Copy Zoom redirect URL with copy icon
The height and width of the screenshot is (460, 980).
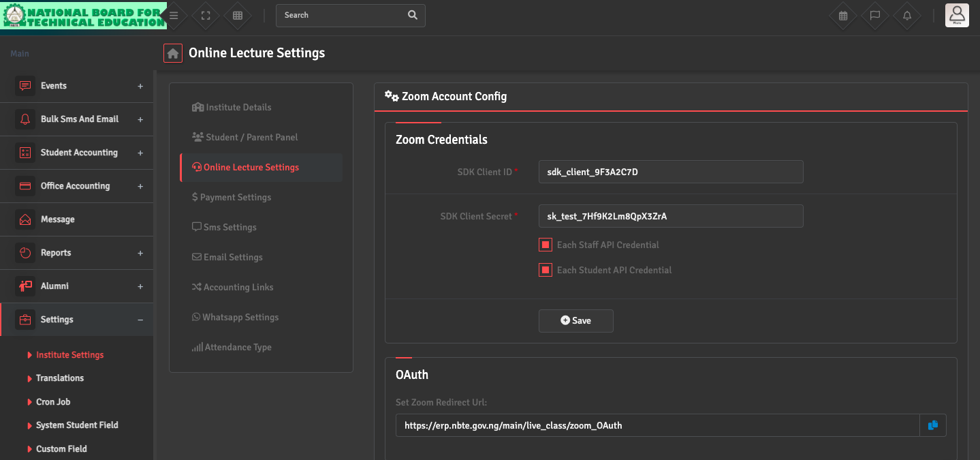[933, 425]
